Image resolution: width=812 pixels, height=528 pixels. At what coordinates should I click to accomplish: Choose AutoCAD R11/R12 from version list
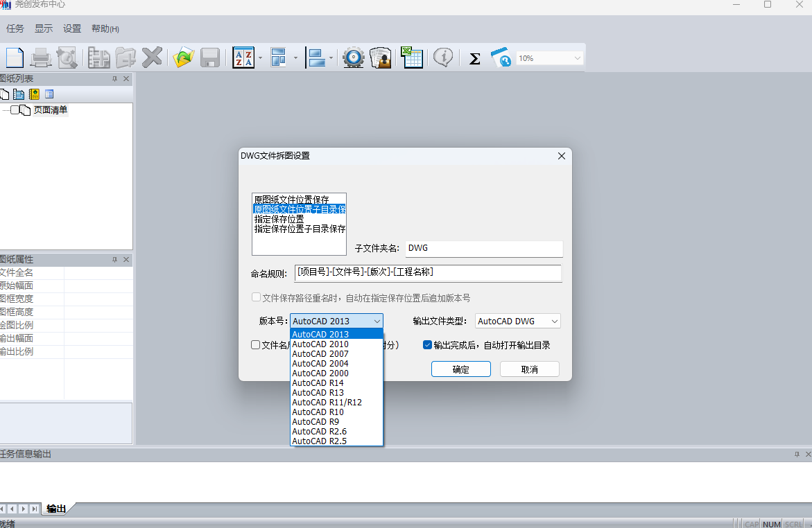pos(336,402)
